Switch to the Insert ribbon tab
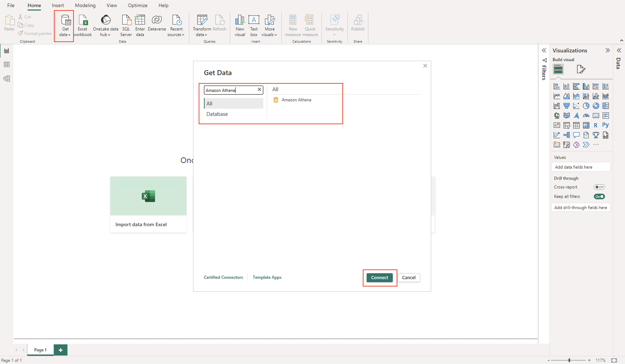Viewport: 625px width, 364px height. pyautogui.click(x=58, y=5)
